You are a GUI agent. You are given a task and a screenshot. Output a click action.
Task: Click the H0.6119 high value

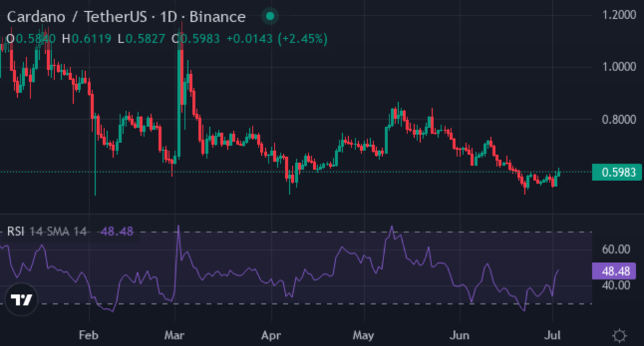86,39
